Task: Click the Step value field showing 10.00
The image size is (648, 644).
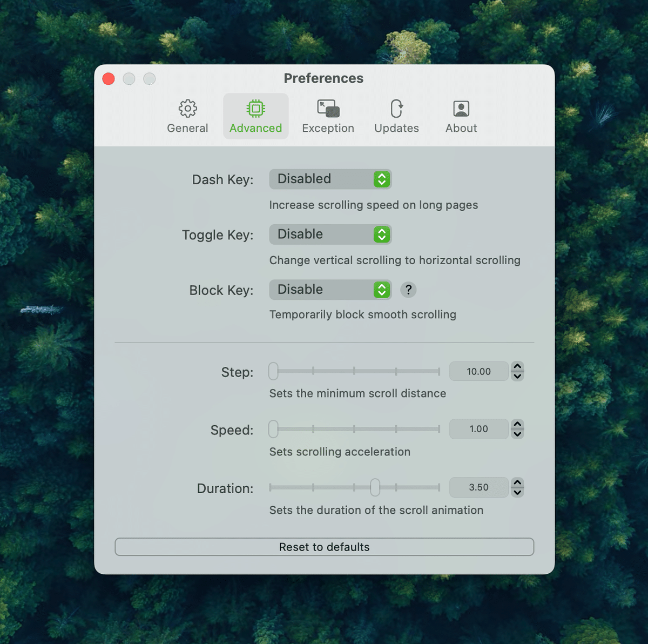Action: click(x=478, y=371)
